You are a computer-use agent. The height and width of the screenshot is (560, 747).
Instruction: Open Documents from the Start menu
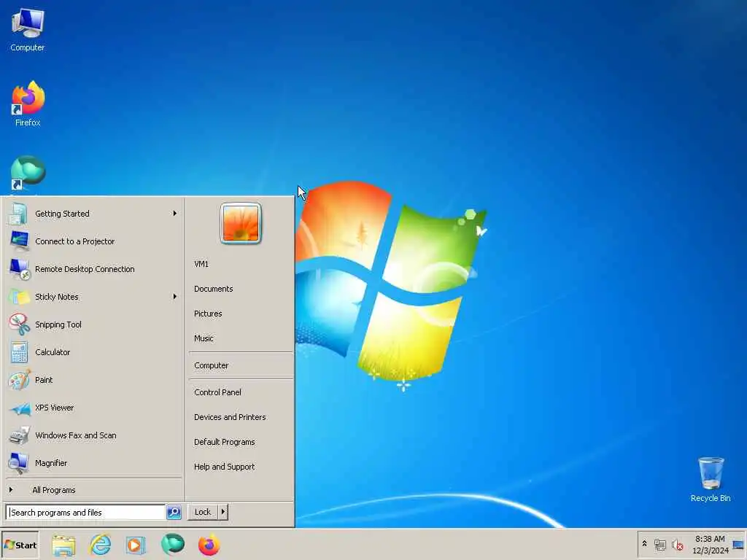pos(214,289)
